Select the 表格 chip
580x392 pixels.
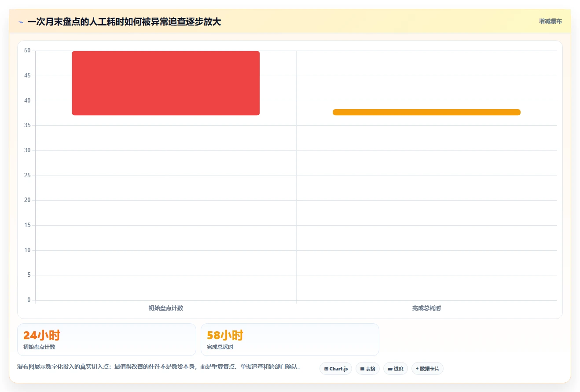tap(367, 369)
